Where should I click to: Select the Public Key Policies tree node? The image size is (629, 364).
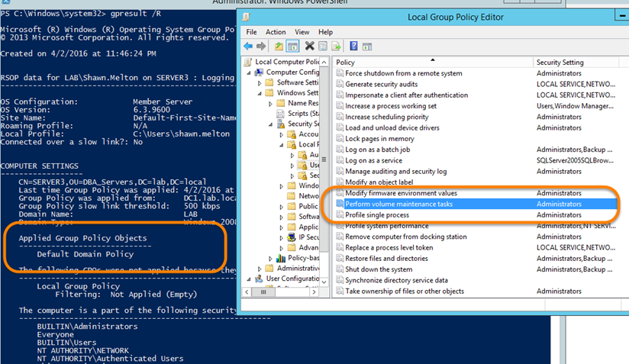tap(308, 206)
